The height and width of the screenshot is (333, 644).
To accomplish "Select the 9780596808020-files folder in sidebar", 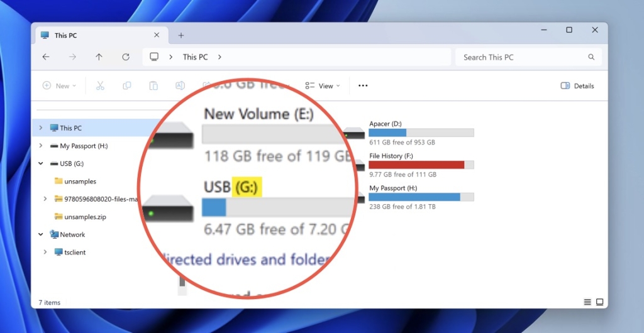I will (96, 199).
